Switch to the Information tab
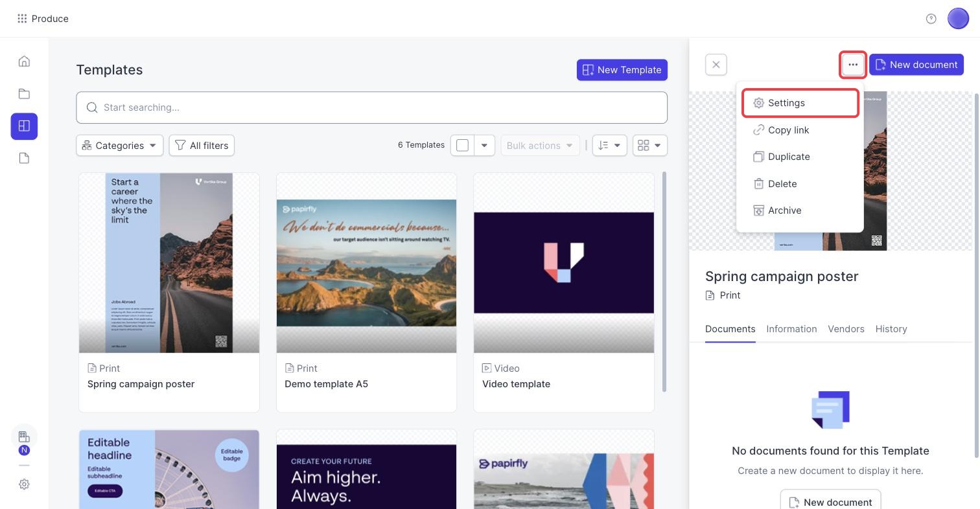Image resolution: width=980 pixels, height=509 pixels. [791, 329]
